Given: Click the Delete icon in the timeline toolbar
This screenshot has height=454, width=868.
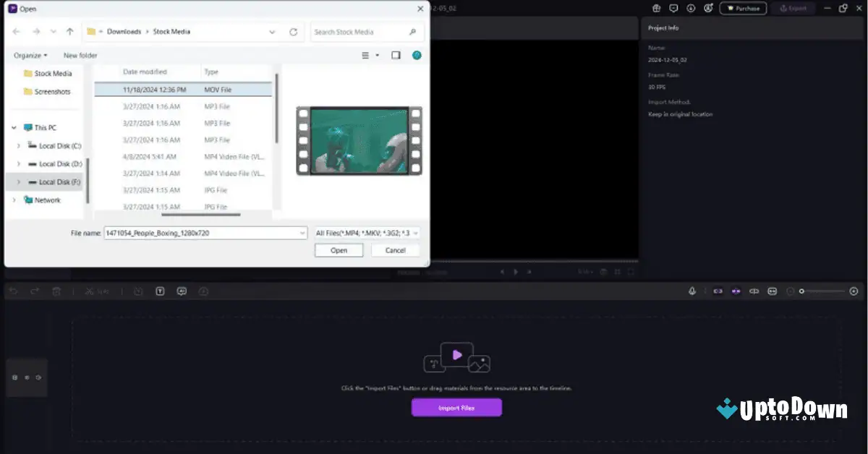Looking at the screenshot, I should click(57, 291).
